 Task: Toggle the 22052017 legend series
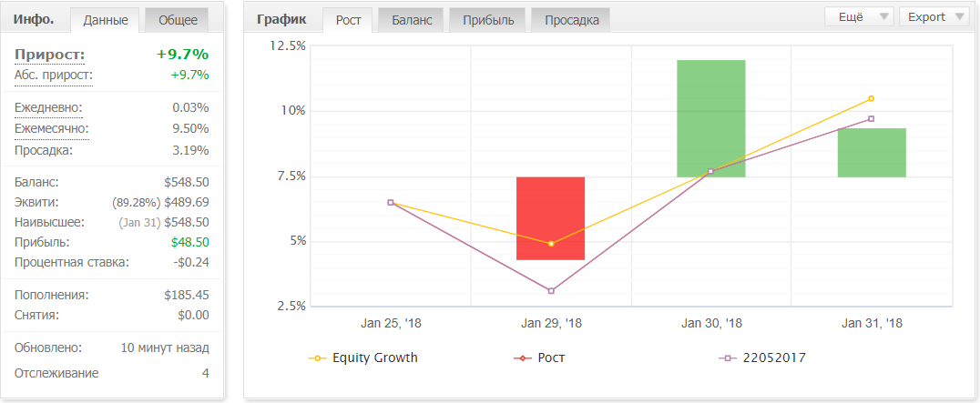(x=762, y=358)
